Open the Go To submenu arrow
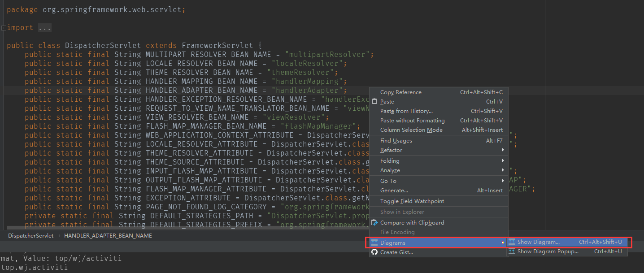Viewport: 644px width, 273px height. point(503,181)
